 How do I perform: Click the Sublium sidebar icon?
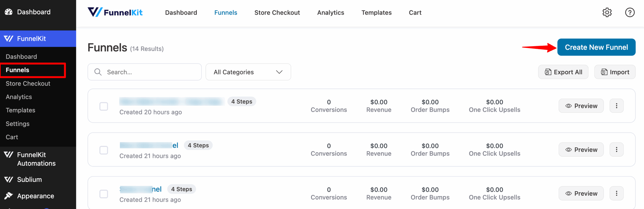point(9,180)
